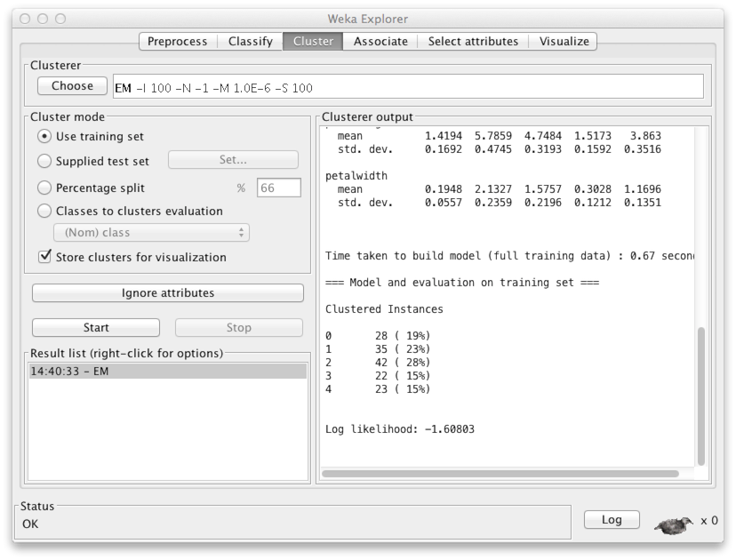Open the Classify tab
This screenshot has height=560, width=736.
point(250,41)
